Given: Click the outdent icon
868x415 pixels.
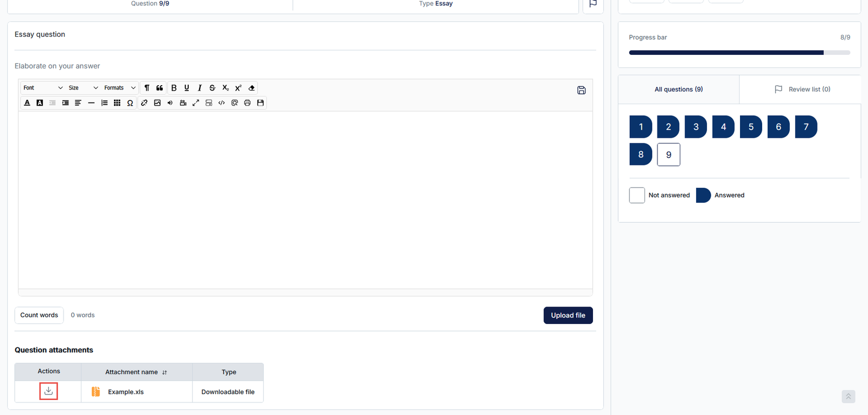Looking at the screenshot, I should [x=53, y=103].
